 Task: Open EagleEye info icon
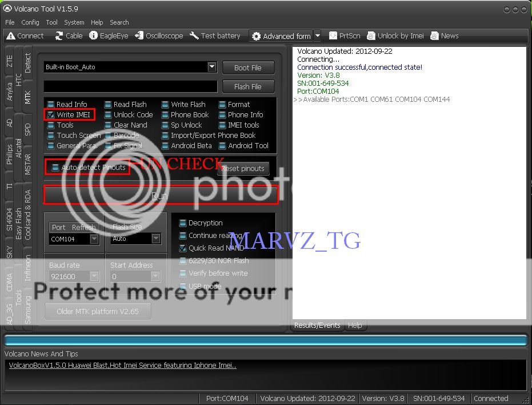(93, 35)
